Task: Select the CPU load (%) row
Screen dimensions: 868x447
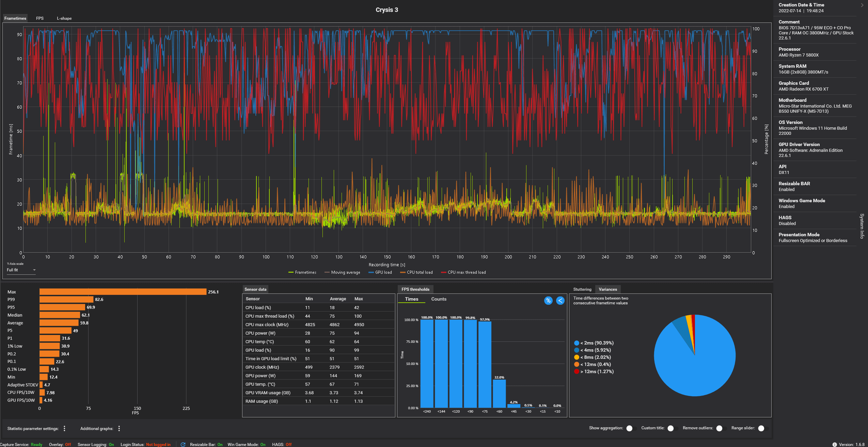Action: 319,307
